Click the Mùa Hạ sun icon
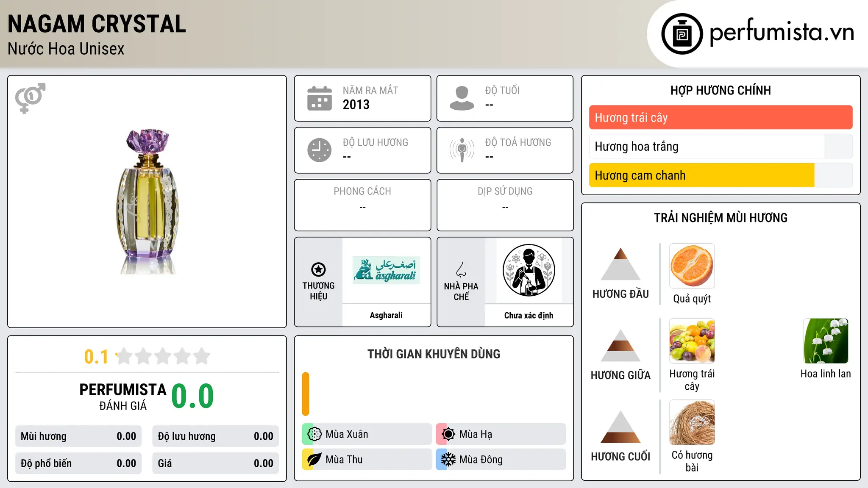The height and width of the screenshot is (488, 868). tap(448, 434)
